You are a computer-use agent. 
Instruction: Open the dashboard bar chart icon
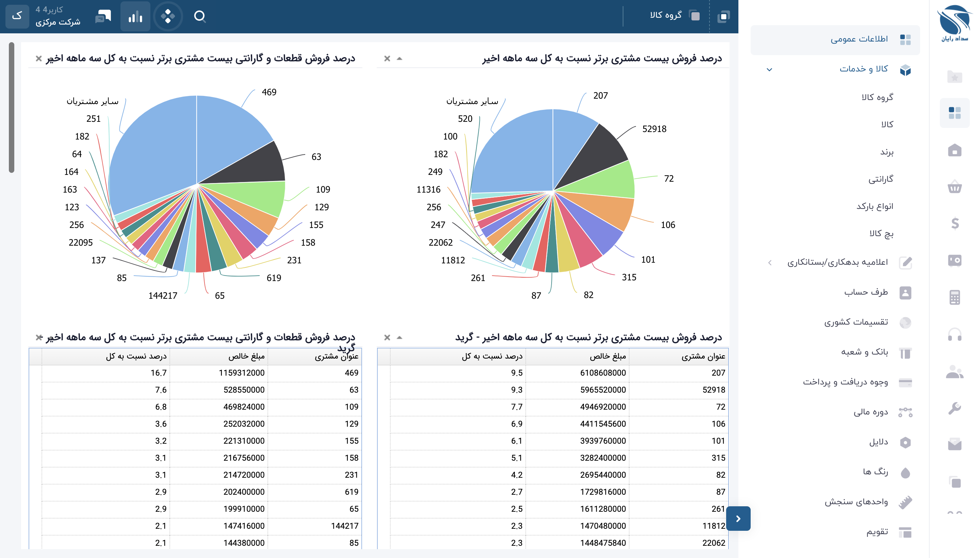coord(135,16)
